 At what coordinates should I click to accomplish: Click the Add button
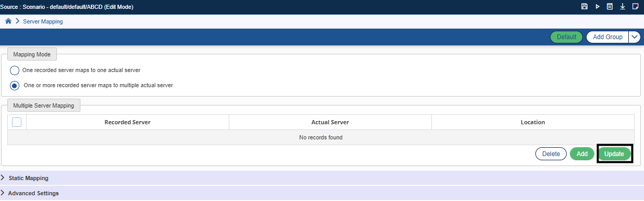coord(582,154)
